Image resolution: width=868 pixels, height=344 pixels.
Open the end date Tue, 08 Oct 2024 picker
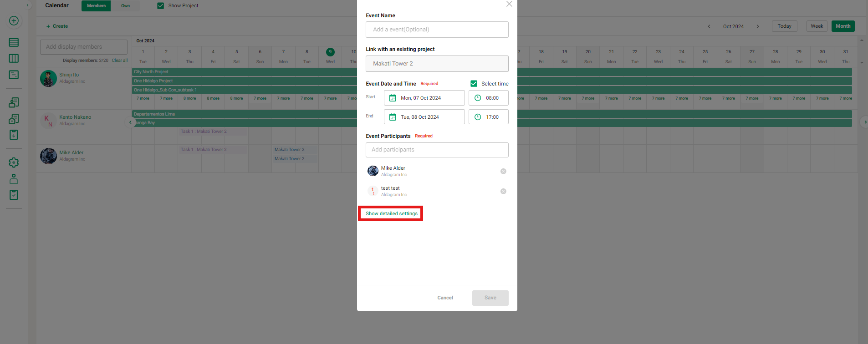(424, 117)
